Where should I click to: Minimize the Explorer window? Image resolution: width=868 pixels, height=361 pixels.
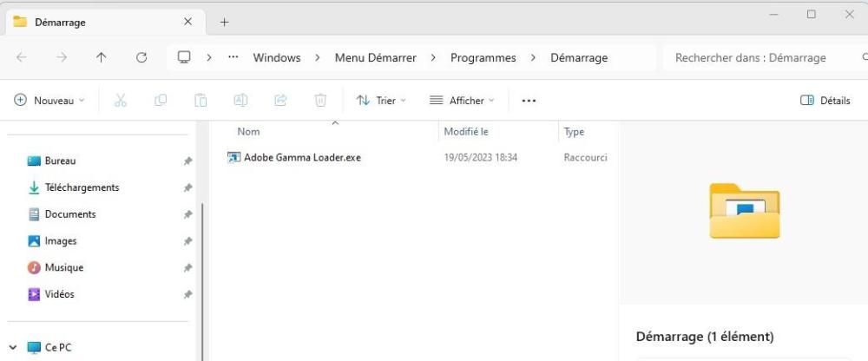coord(773,15)
